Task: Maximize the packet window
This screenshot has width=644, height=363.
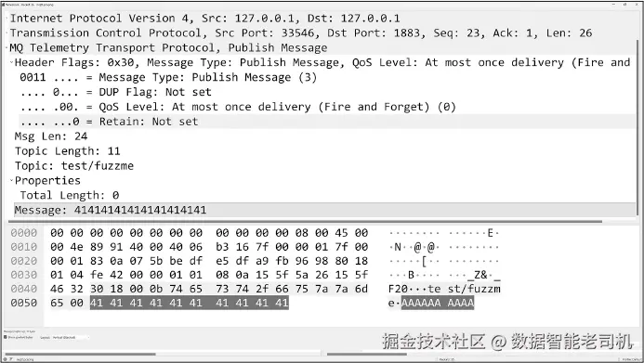Action: [x=625, y=4]
